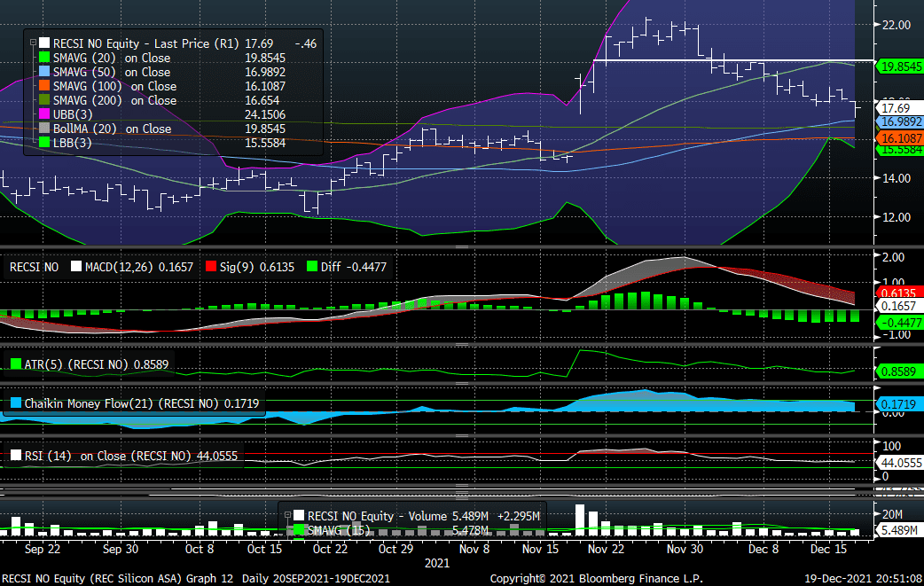
Task: Click the white RSI (14) swatch
Action: click(16, 456)
